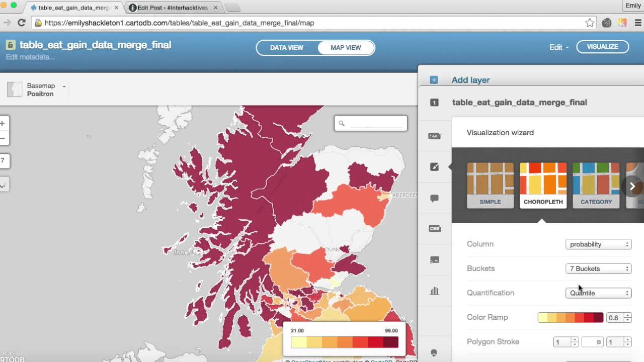Open the Edit dropdown menu
This screenshot has height=362, width=644.
(559, 47)
